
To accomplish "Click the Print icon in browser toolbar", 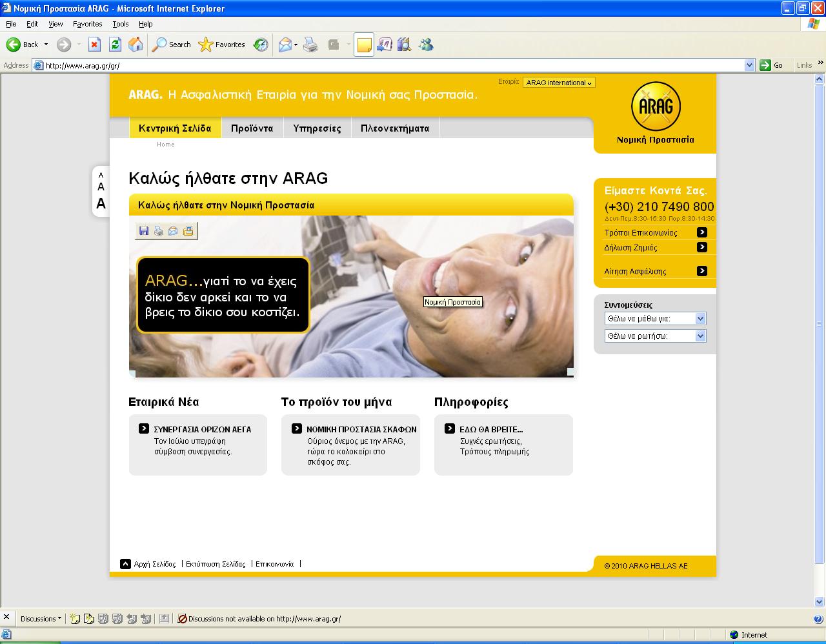I will click(310, 45).
